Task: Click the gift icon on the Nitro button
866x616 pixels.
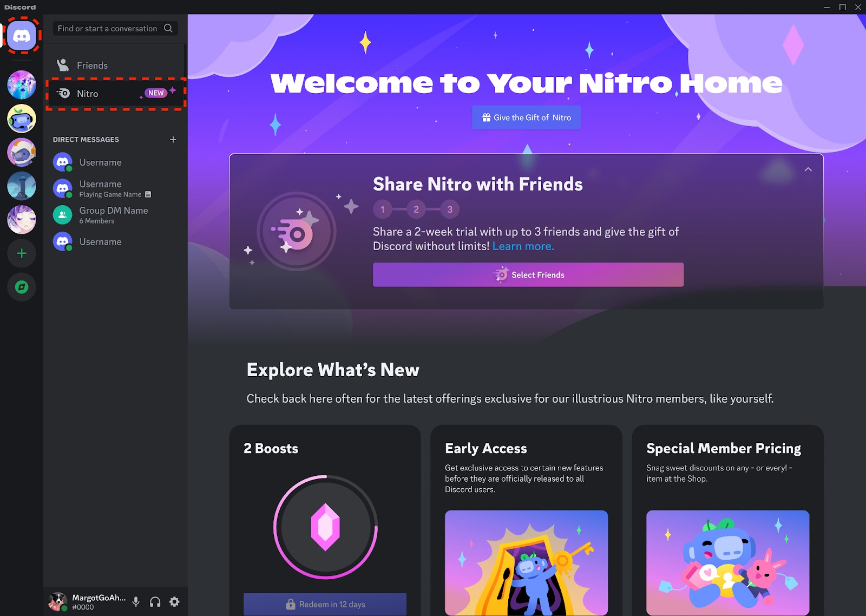Action: pos(486,117)
